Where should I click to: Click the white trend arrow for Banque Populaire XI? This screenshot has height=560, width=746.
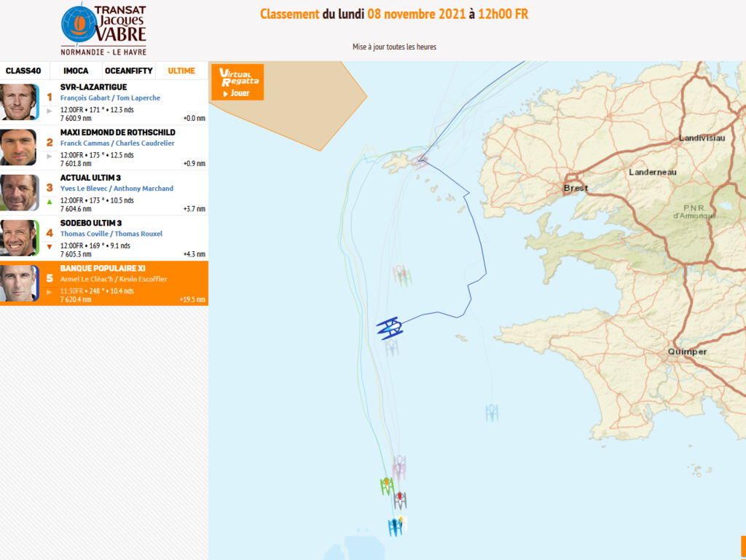[50, 292]
